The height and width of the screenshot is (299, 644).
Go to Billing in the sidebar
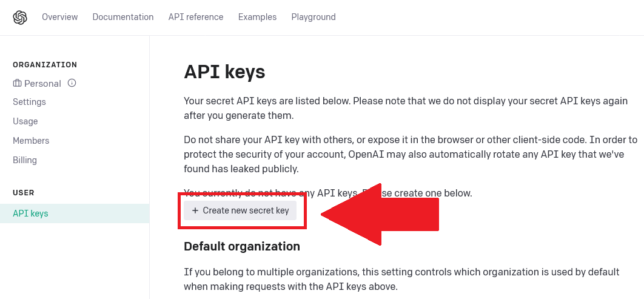[25, 160]
